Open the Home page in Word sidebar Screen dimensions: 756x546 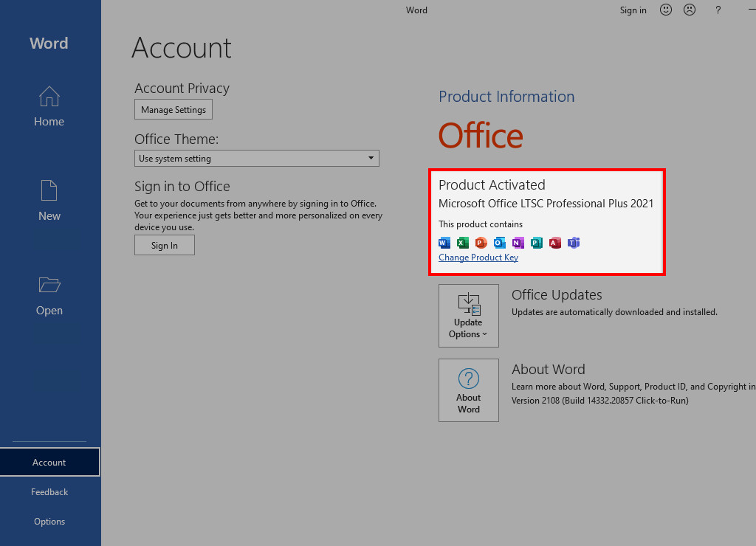[x=49, y=106]
